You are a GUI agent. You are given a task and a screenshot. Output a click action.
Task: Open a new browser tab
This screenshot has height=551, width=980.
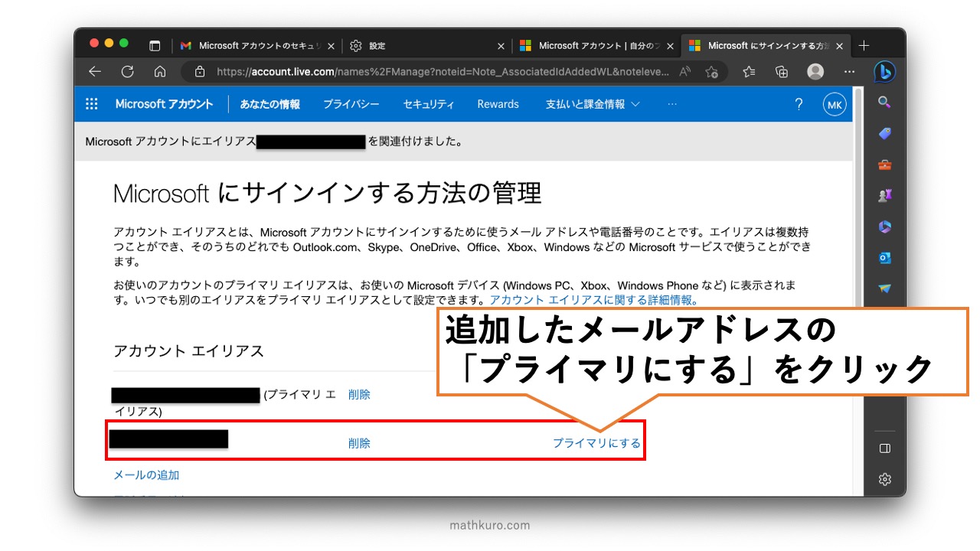pos(864,46)
